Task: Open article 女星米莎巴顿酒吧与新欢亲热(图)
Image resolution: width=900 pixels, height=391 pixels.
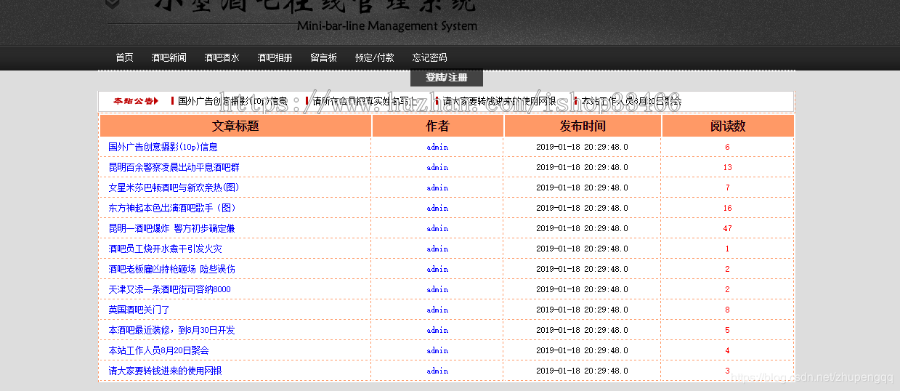Action: (x=174, y=188)
